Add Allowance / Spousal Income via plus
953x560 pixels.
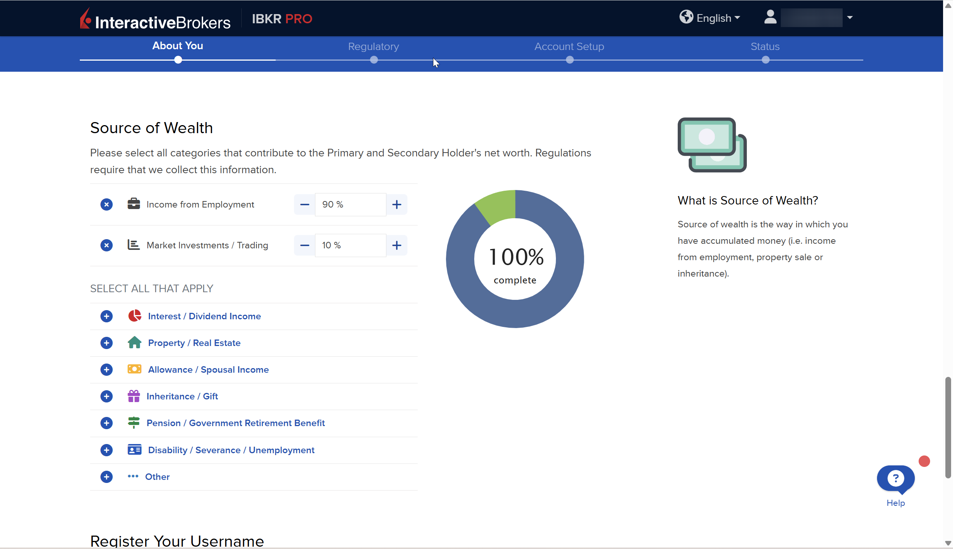[x=107, y=370]
